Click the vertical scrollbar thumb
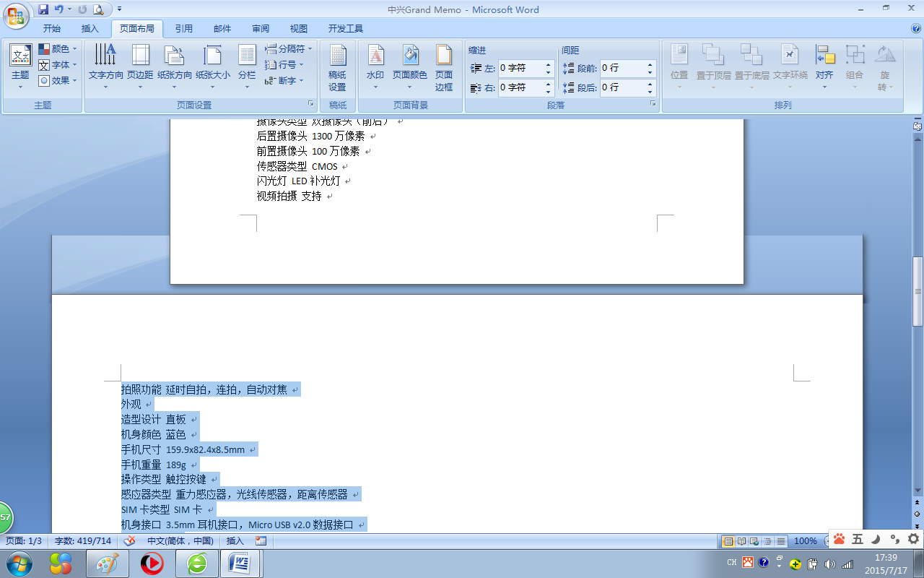 tap(918, 291)
